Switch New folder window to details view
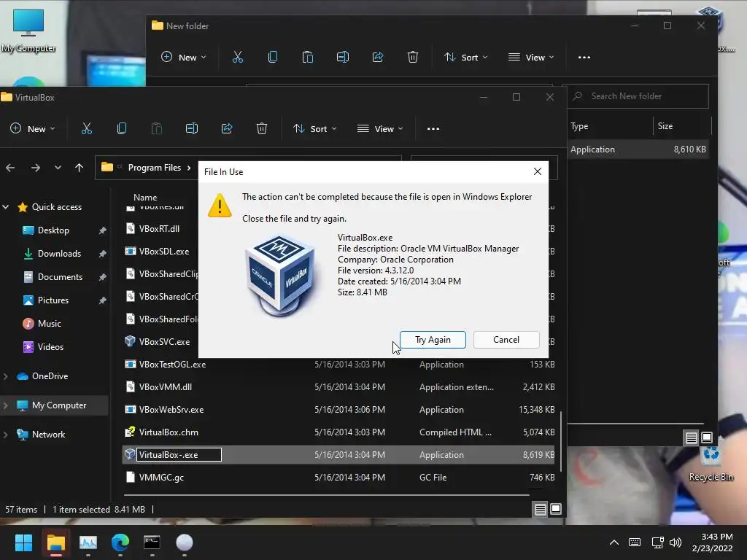The image size is (747, 560). click(692, 437)
